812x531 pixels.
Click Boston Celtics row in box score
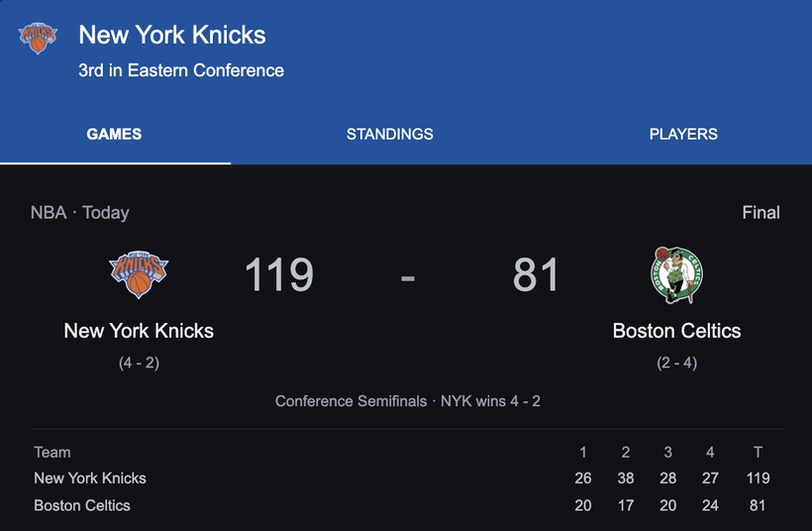[x=82, y=505]
